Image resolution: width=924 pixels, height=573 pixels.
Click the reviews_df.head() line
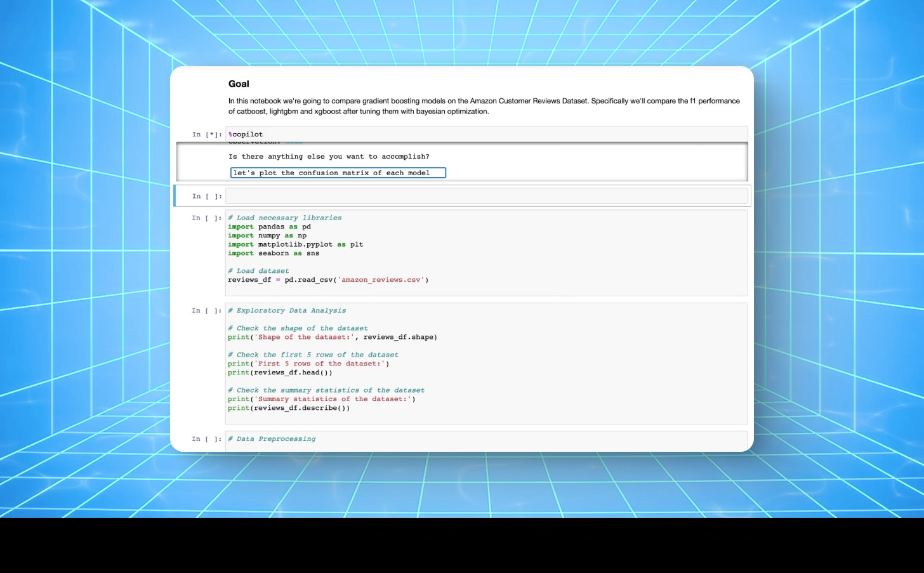pyautogui.click(x=279, y=372)
